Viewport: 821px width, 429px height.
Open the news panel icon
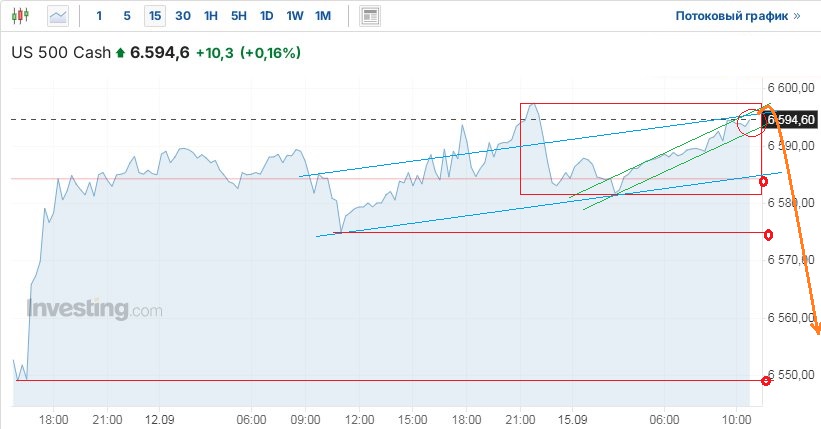(370, 16)
